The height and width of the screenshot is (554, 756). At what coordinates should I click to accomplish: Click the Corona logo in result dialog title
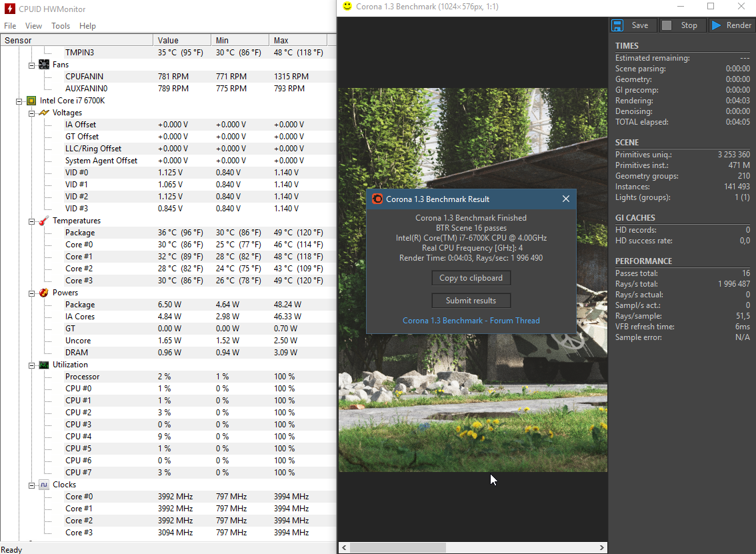[x=377, y=199]
